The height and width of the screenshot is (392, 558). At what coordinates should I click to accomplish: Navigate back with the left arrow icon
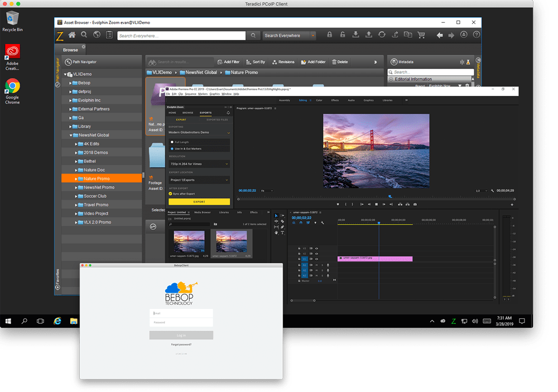(440, 35)
